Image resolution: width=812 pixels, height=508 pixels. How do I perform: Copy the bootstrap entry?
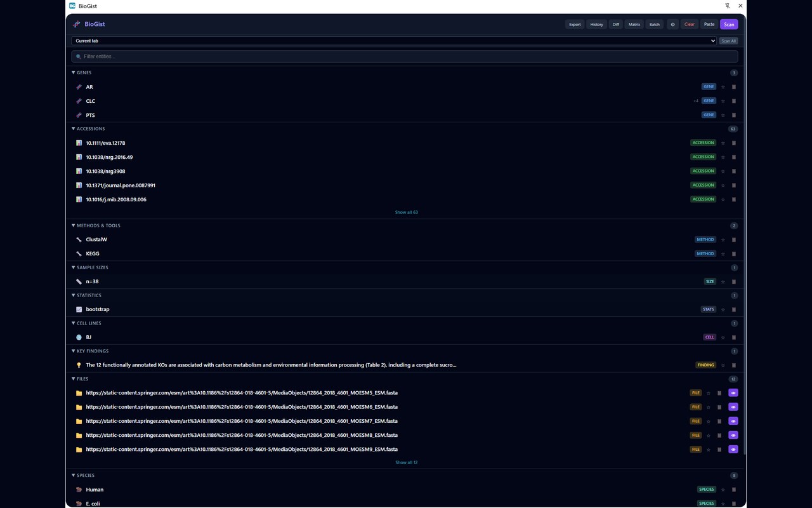[x=734, y=309]
